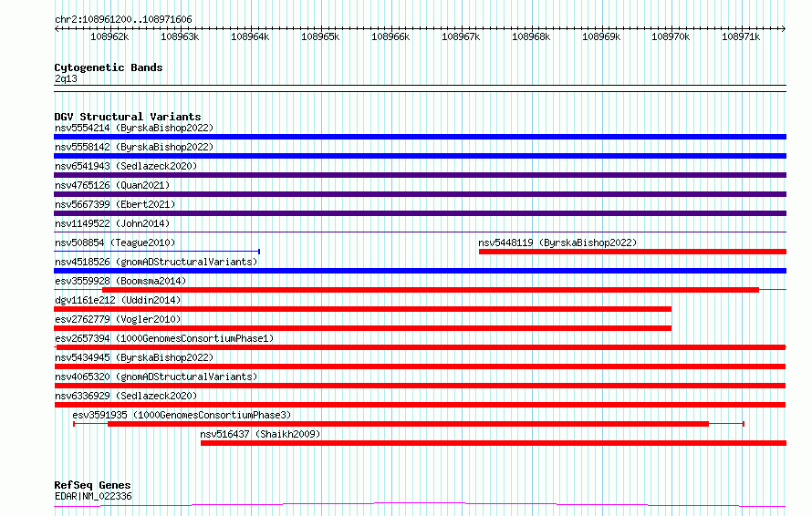Click nsv508854 (Teague2010) label

coord(115,243)
